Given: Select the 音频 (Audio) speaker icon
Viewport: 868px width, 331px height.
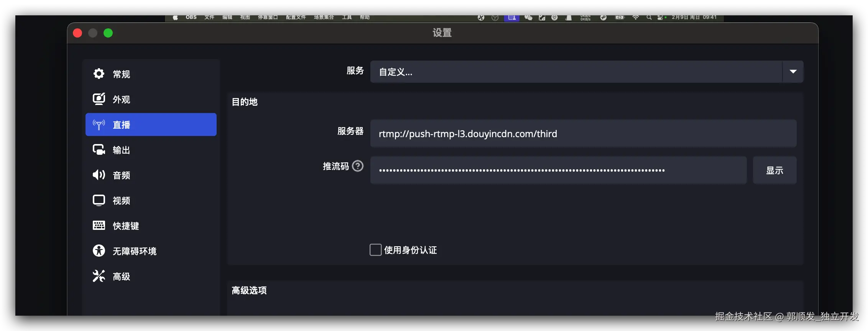Looking at the screenshot, I should coord(99,175).
